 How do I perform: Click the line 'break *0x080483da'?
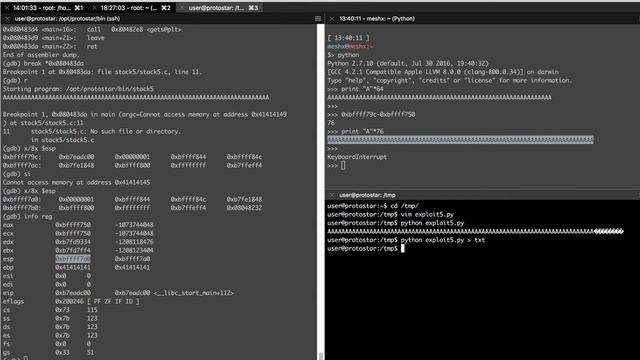click(x=43, y=63)
